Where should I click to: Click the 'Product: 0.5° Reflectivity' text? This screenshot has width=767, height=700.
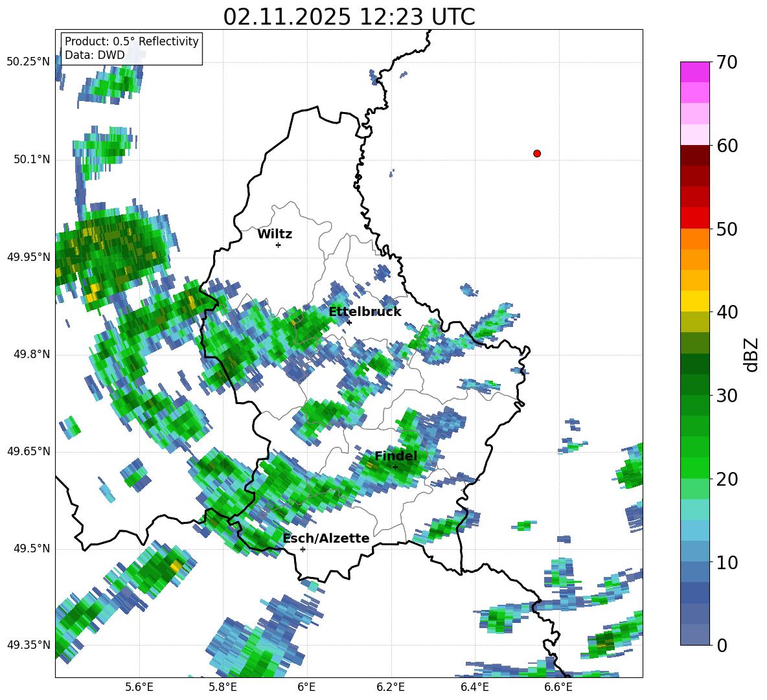132,41
